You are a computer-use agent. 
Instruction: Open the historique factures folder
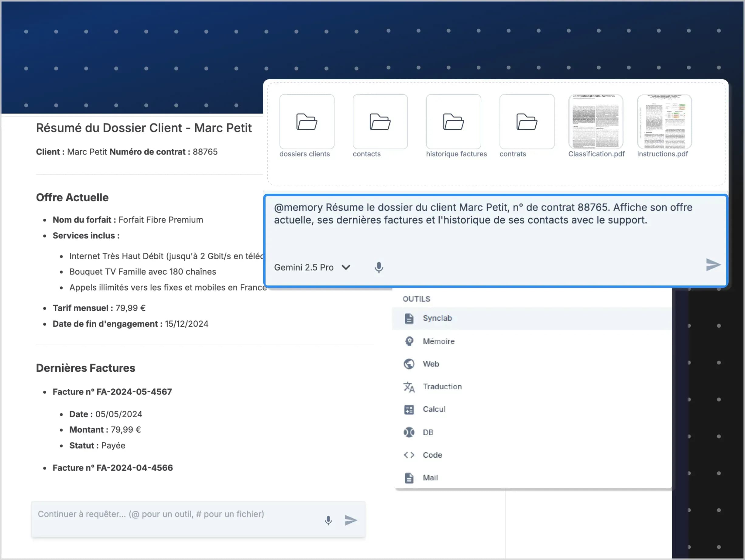coord(453,122)
